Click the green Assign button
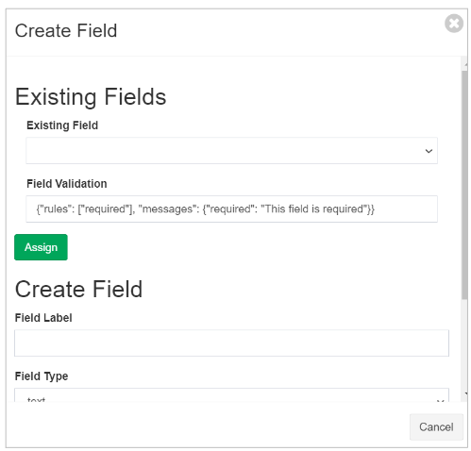 (x=41, y=247)
